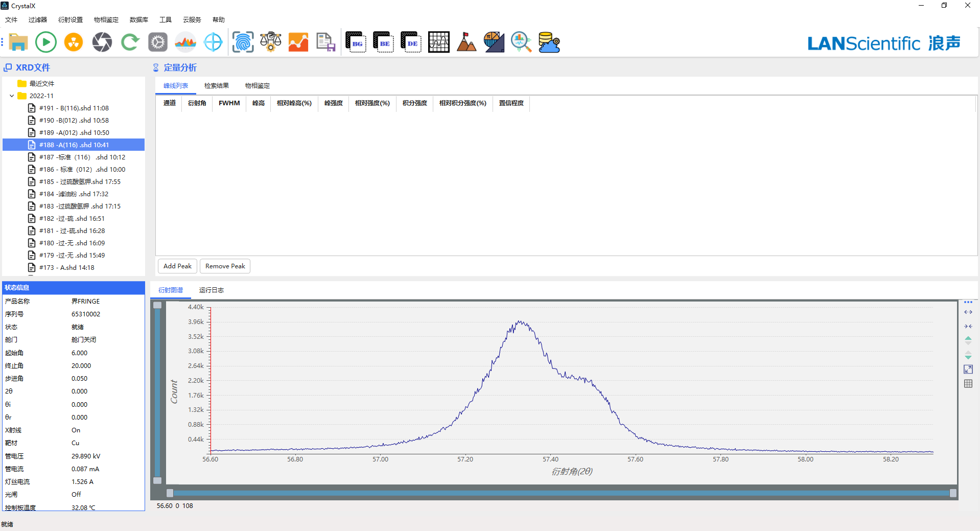Click the expand horizontal arrows chart icon
The height and width of the screenshot is (531, 980).
(x=968, y=312)
